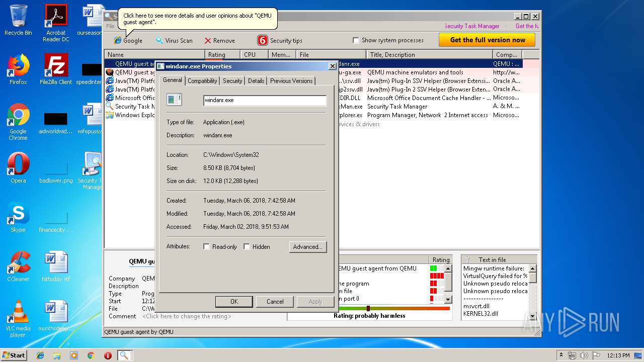Open Start menu

coord(14,355)
